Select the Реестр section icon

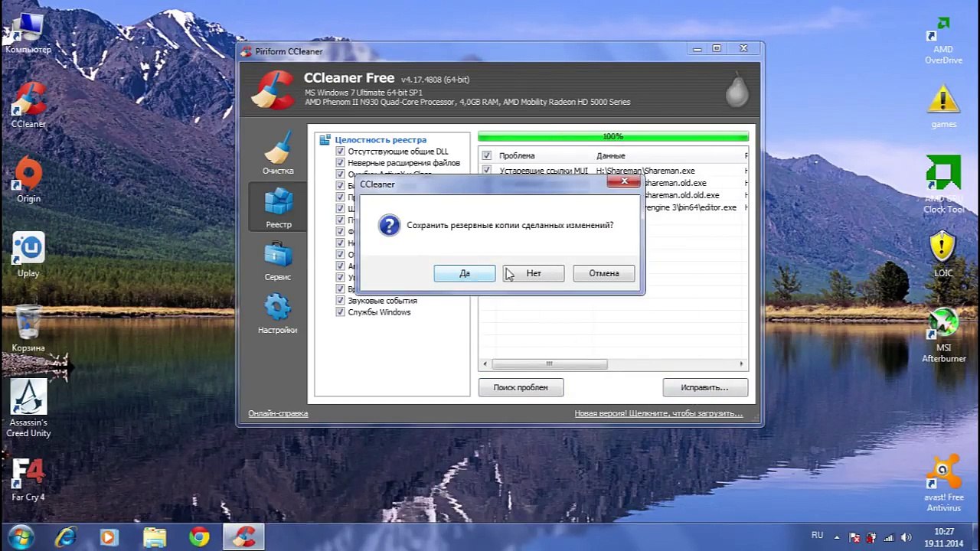click(278, 207)
